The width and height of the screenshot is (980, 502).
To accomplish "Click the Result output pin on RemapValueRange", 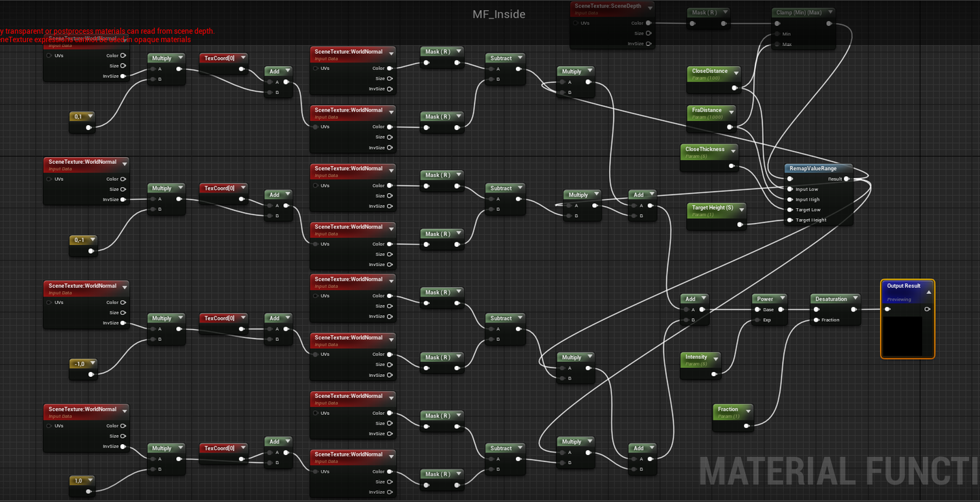I will coord(846,178).
